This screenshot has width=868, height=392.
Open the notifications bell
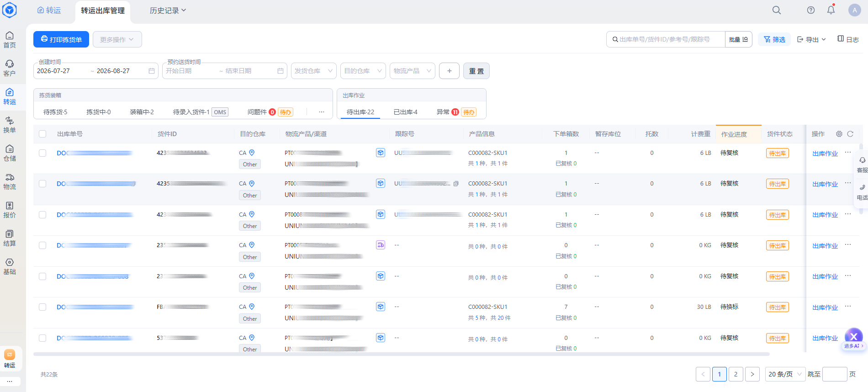point(831,10)
